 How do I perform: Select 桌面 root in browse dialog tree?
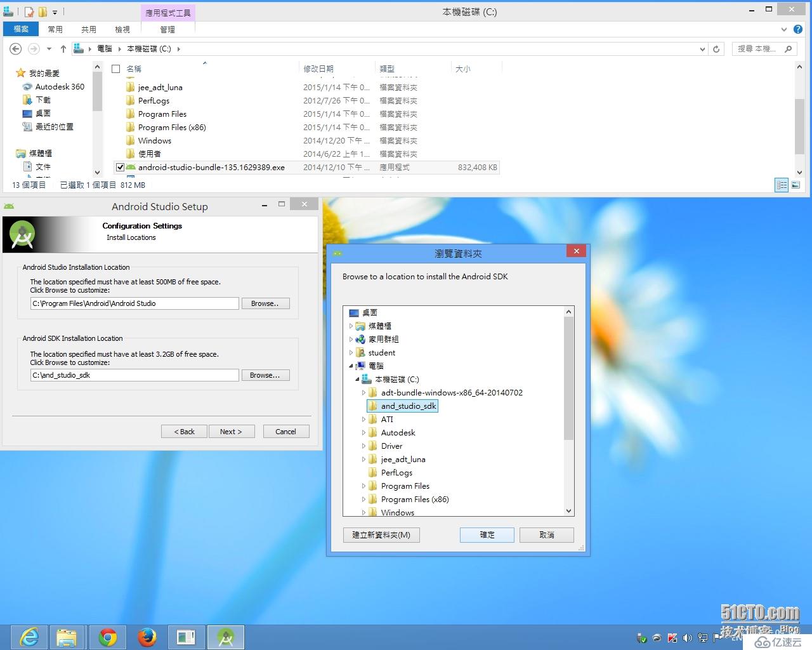pos(370,312)
